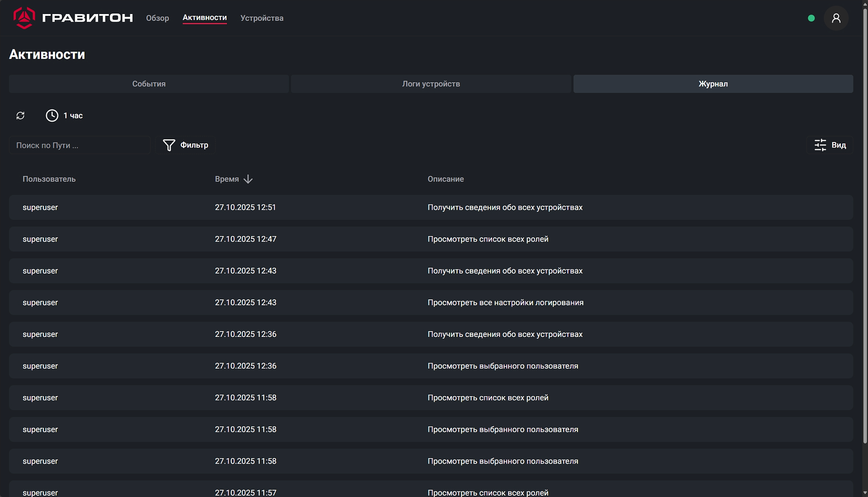Image resolution: width=868 pixels, height=497 pixels.
Task: Switch to the События tab
Action: point(149,84)
